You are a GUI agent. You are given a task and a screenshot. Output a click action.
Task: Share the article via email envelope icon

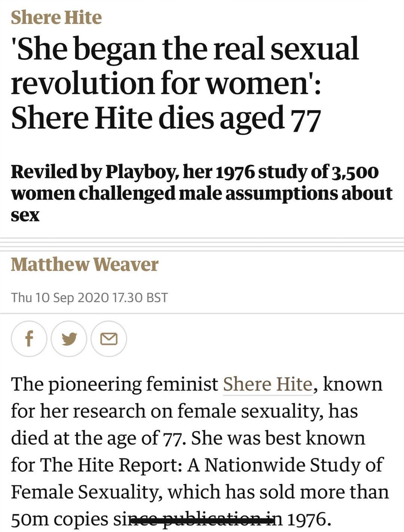(x=109, y=339)
